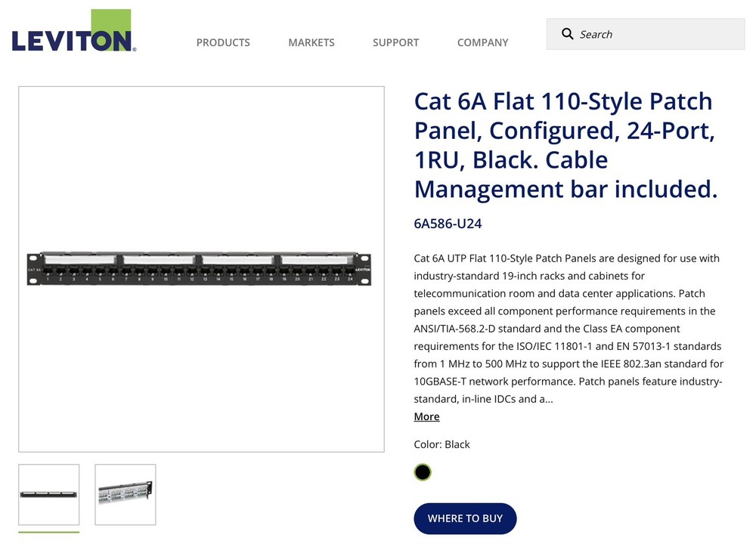This screenshot has width=756, height=544.
Task: Click the part number 6A586-U24
Action: click(x=448, y=224)
